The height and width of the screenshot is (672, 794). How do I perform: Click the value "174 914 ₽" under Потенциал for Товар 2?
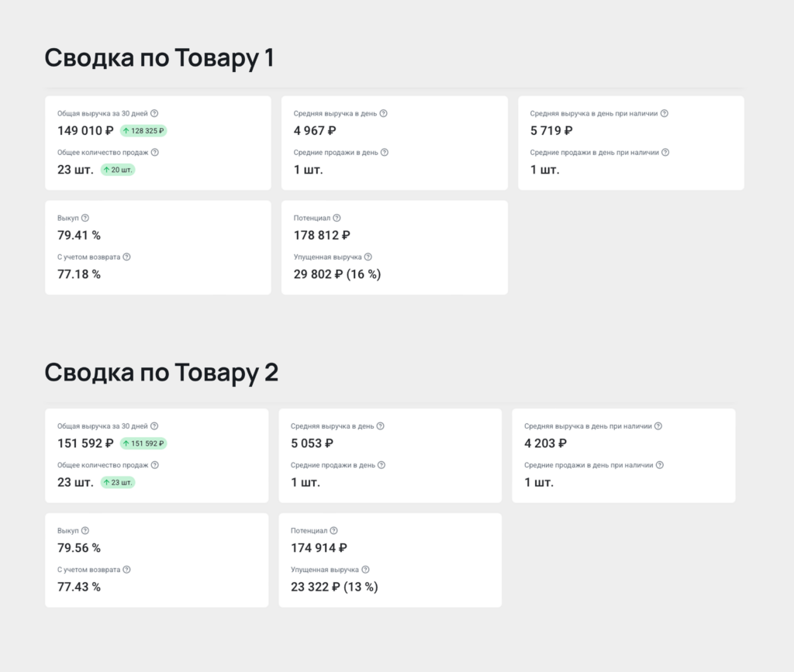(319, 547)
